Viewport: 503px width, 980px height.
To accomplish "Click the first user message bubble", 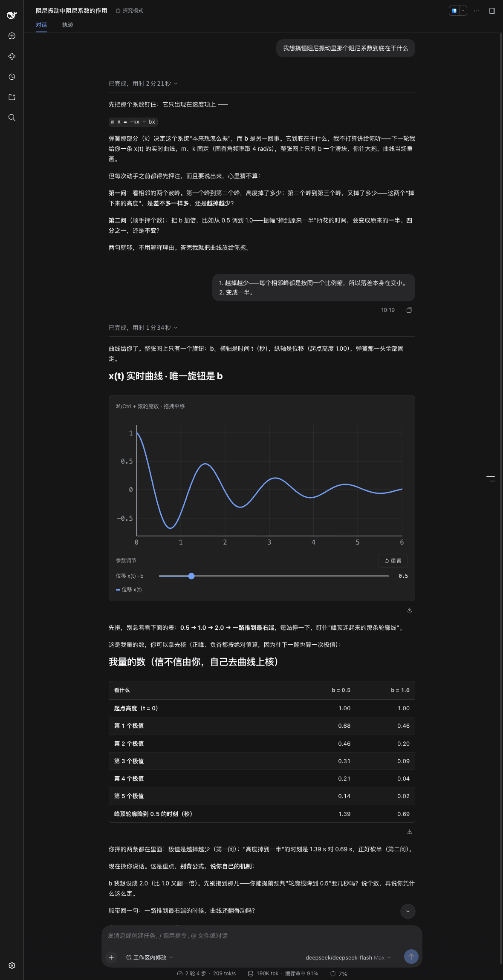I will (346, 48).
